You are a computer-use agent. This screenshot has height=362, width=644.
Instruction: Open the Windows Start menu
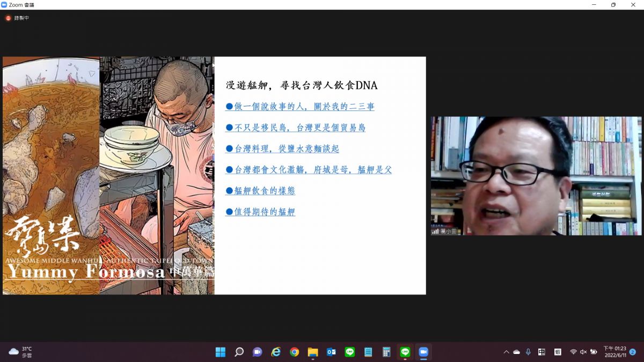[x=221, y=352]
